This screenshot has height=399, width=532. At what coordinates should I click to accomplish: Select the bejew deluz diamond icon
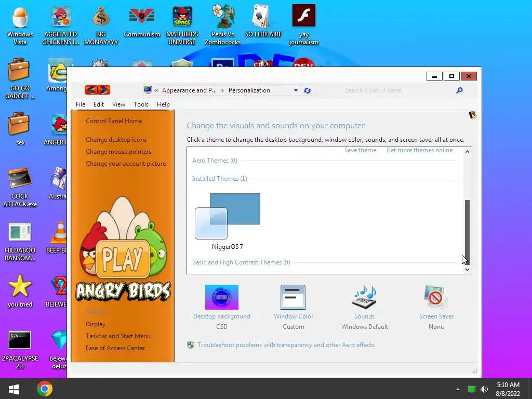[x=58, y=350]
